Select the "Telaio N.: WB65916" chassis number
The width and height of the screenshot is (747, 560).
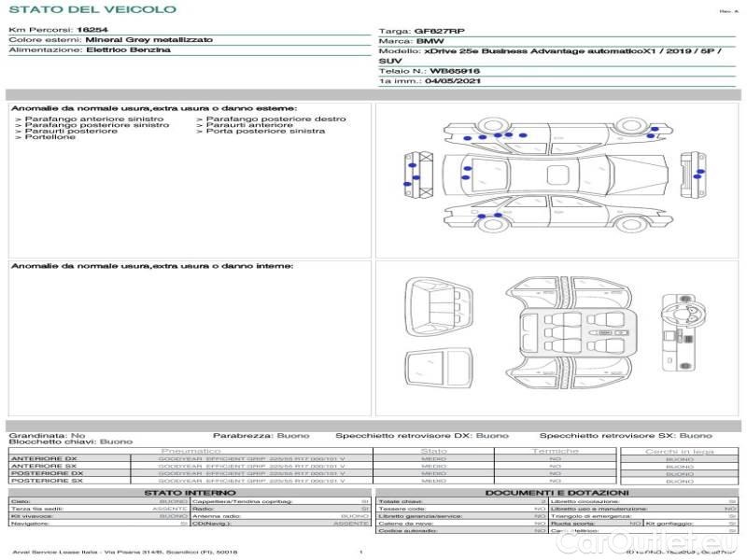(x=430, y=71)
